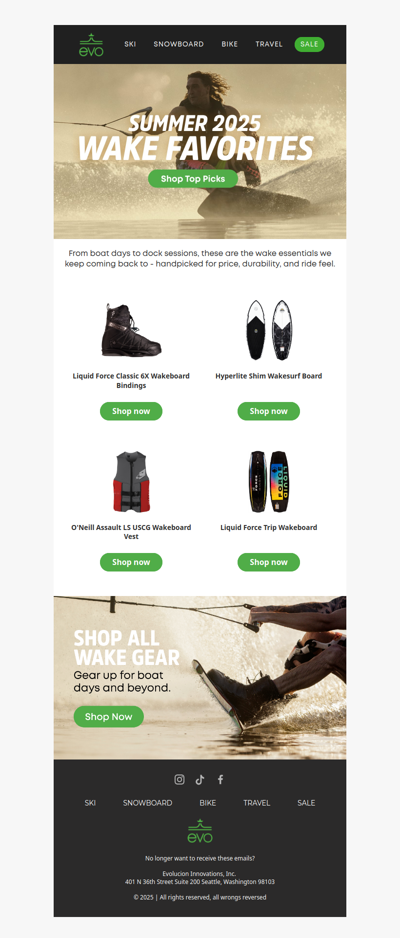Shop now for O'Neill Assault Wakeboard Vest

click(x=131, y=562)
